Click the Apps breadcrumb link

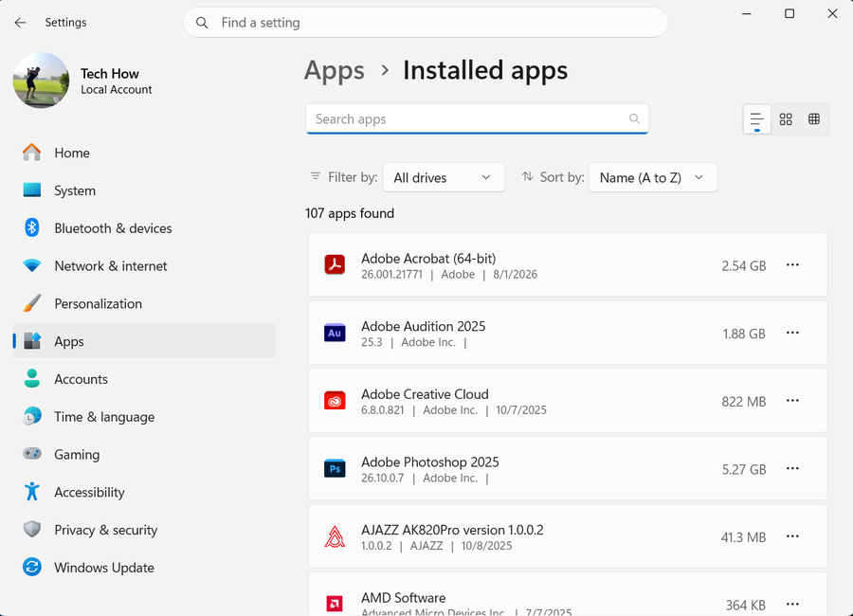coord(334,71)
